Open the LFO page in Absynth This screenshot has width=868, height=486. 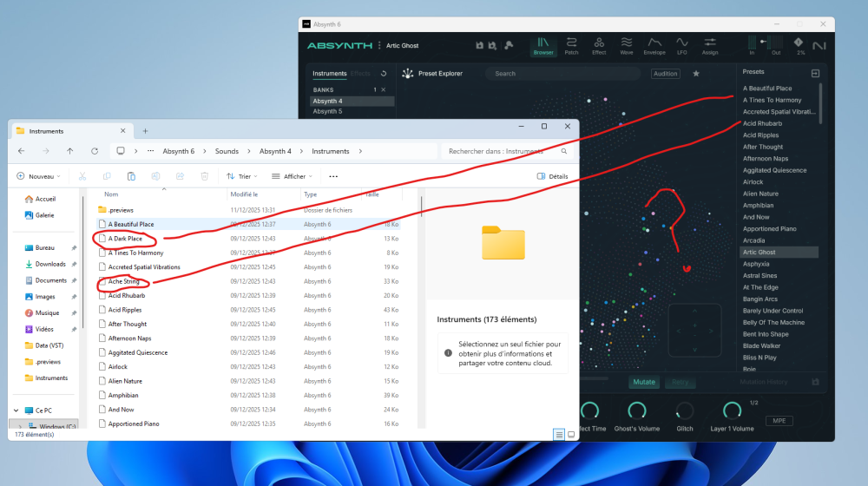coord(681,46)
